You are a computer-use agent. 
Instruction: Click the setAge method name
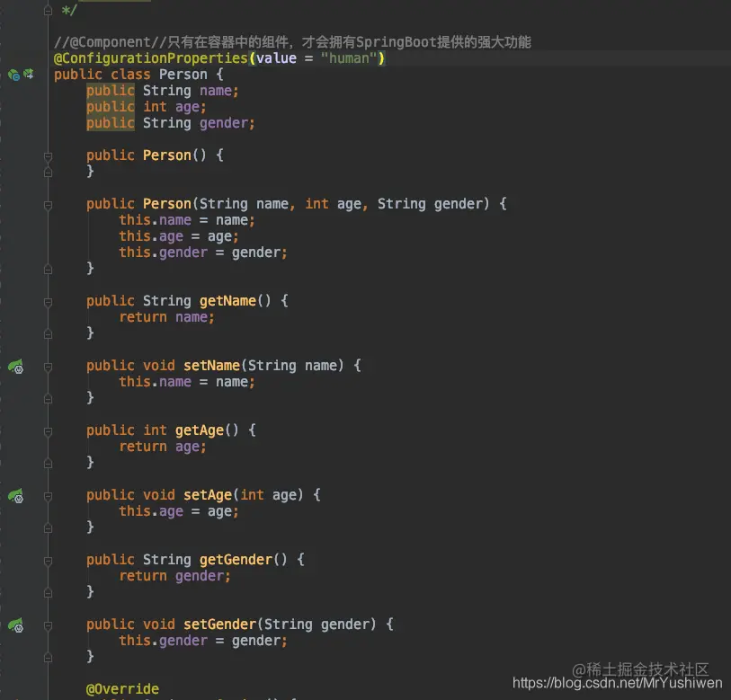pos(208,495)
